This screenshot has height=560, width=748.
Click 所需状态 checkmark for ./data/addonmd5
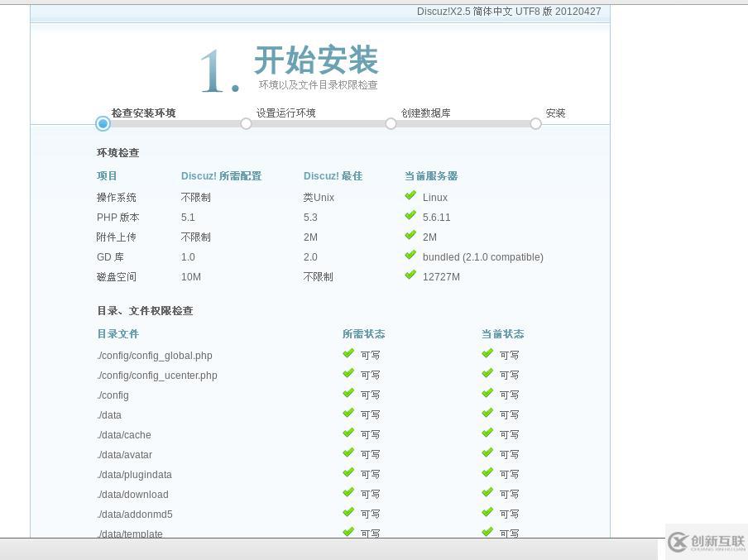coord(348,512)
